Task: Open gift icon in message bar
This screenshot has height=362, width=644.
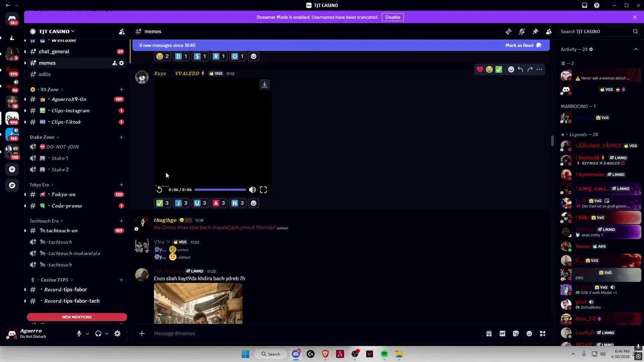Action: pos(489,333)
